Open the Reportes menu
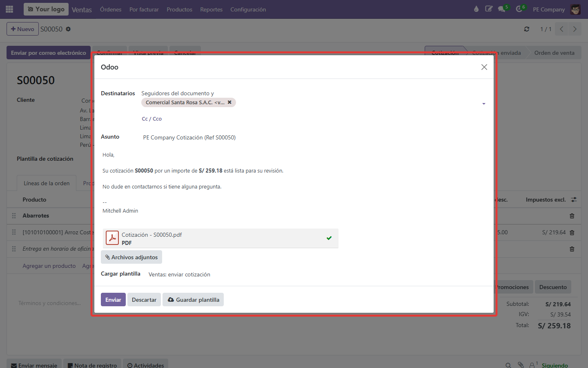This screenshot has height=368, width=588. click(x=211, y=9)
